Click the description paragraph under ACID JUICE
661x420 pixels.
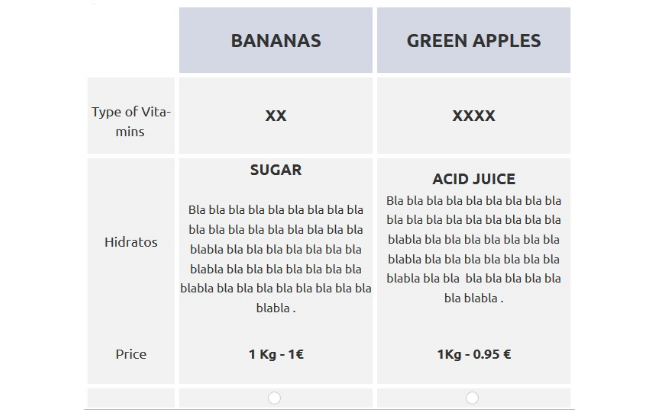tap(473, 248)
